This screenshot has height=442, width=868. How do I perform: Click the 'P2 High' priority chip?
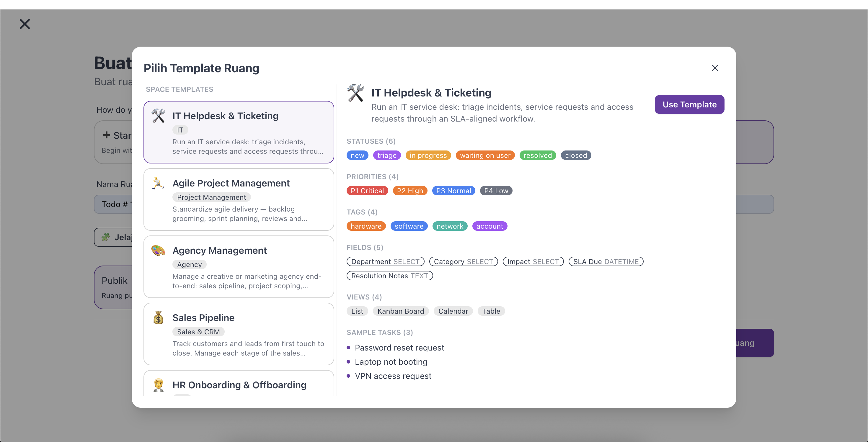[x=410, y=191]
